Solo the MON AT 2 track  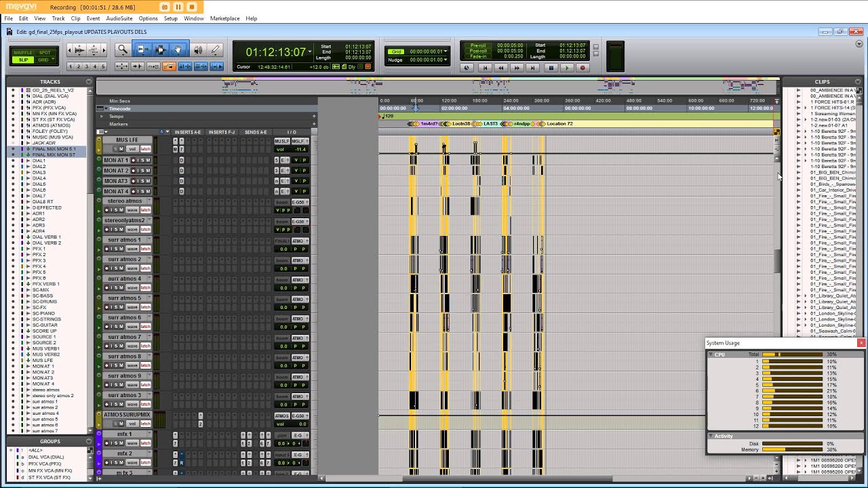(x=142, y=171)
